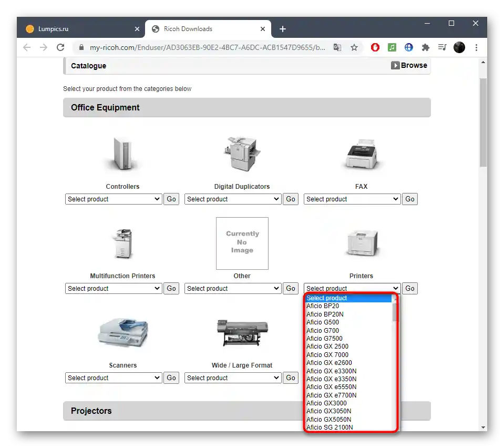Click the Digital Duplicators image
The width and height of the screenshot is (504, 448).
(x=242, y=154)
